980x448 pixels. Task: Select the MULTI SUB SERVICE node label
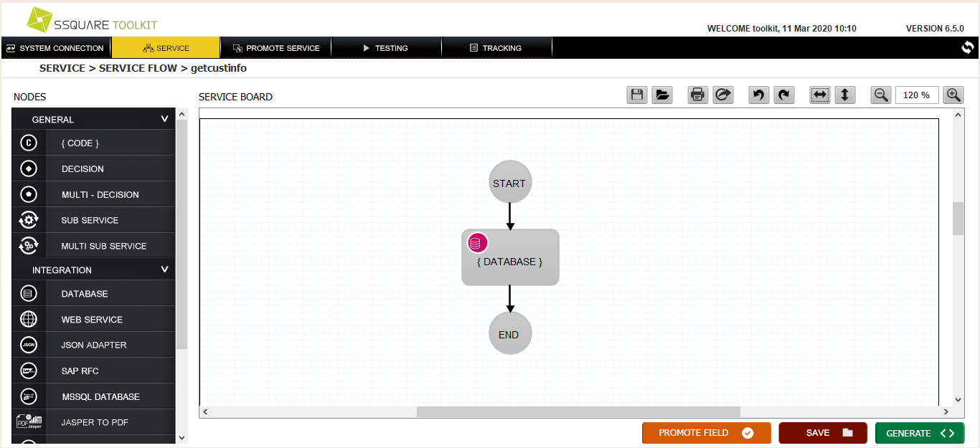coord(104,247)
